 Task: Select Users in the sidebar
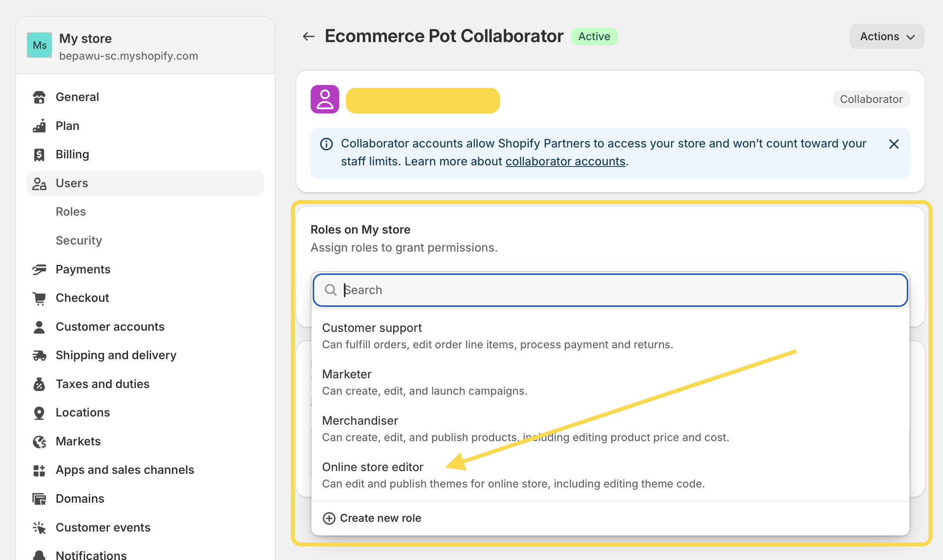[x=145, y=183]
